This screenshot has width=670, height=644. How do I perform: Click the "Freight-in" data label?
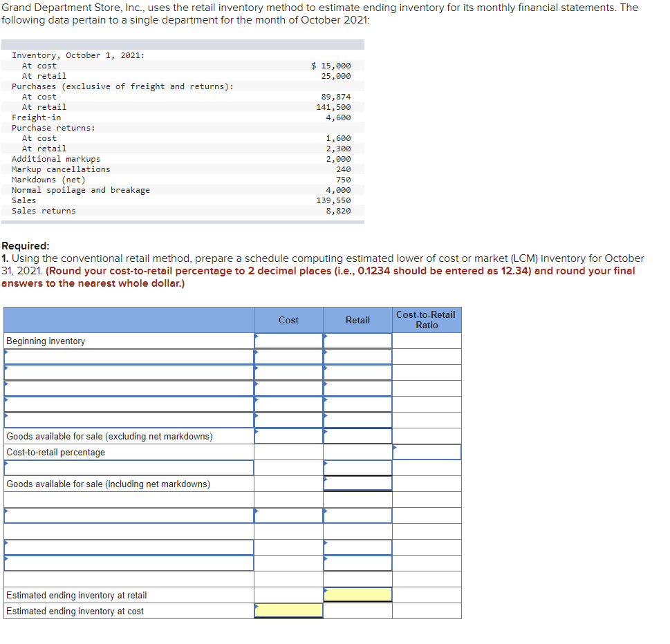point(37,117)
